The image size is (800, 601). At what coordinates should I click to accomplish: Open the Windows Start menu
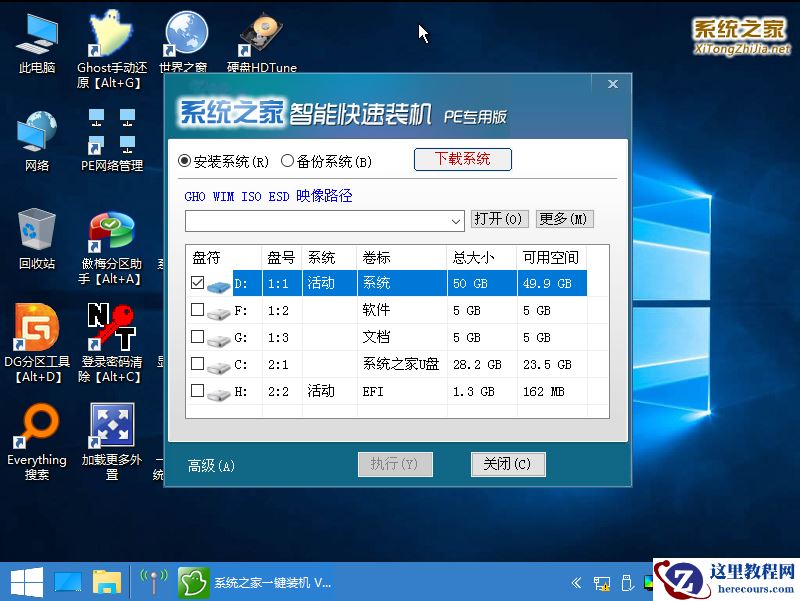(26, 581)
